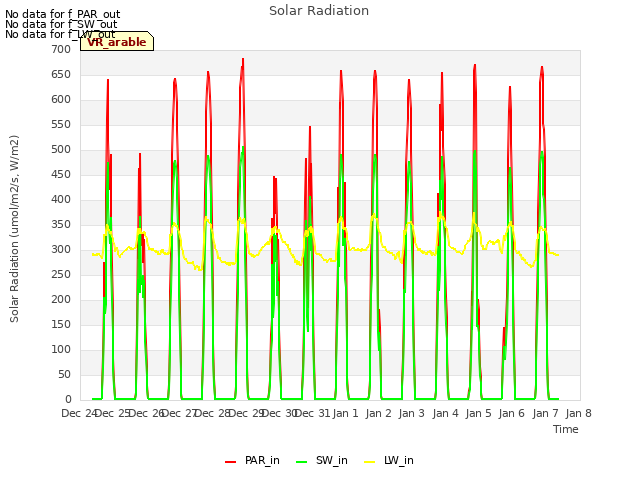Click the Time x-axis label
The height and width of the screenshot is (480, 640).
point(566,429)
